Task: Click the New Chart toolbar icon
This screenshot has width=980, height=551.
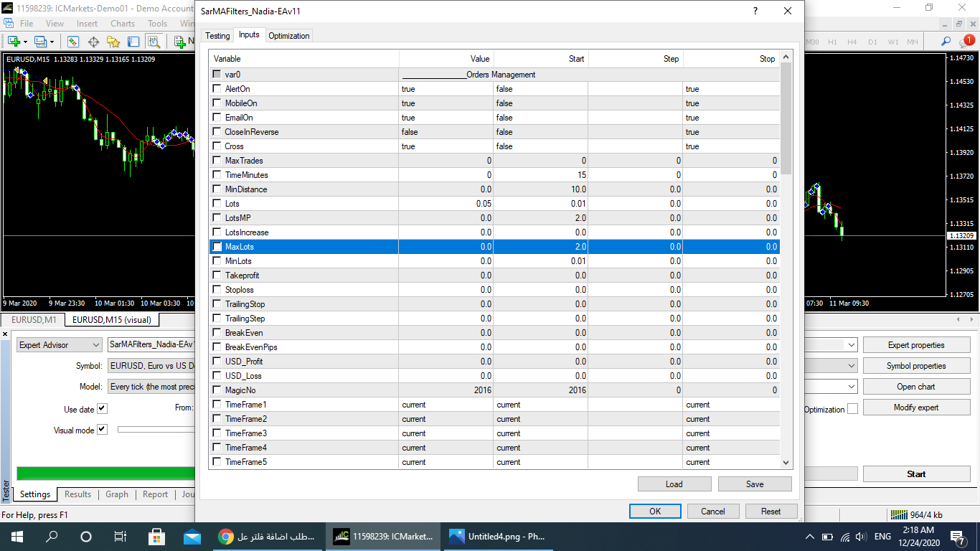Action: click(13, 42)
